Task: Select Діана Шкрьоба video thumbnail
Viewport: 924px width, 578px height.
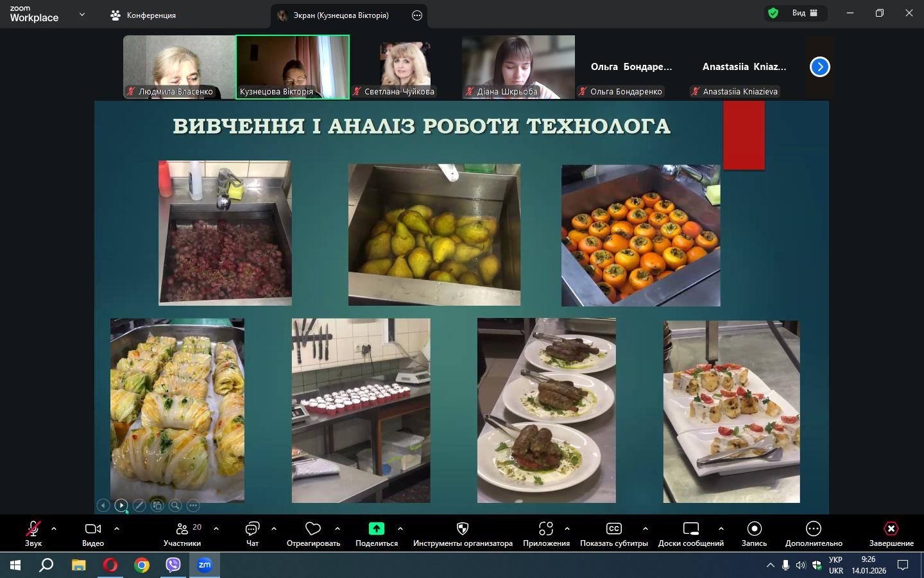Action: pos(518,67)
